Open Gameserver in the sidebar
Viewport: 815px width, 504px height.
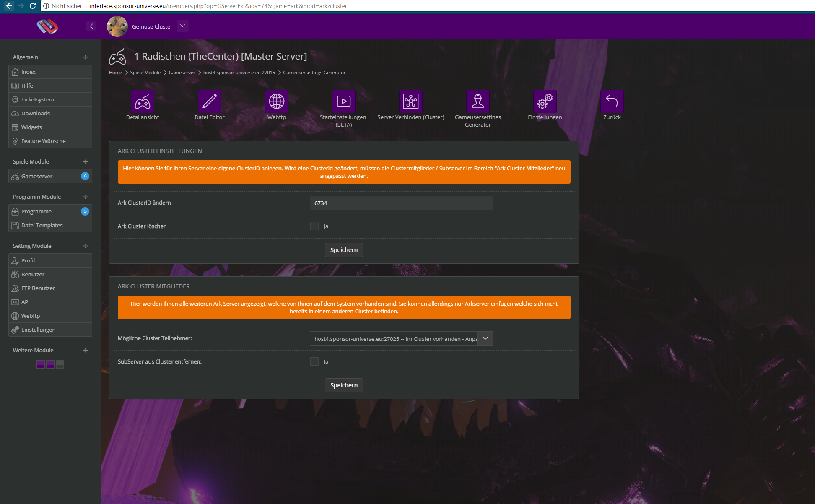click(x=50, y=176)
